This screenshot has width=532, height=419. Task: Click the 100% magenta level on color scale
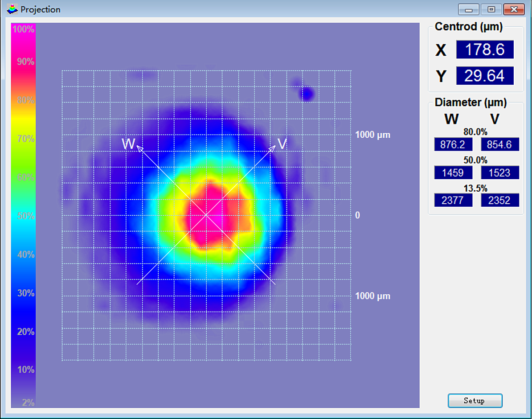point(23,30)
